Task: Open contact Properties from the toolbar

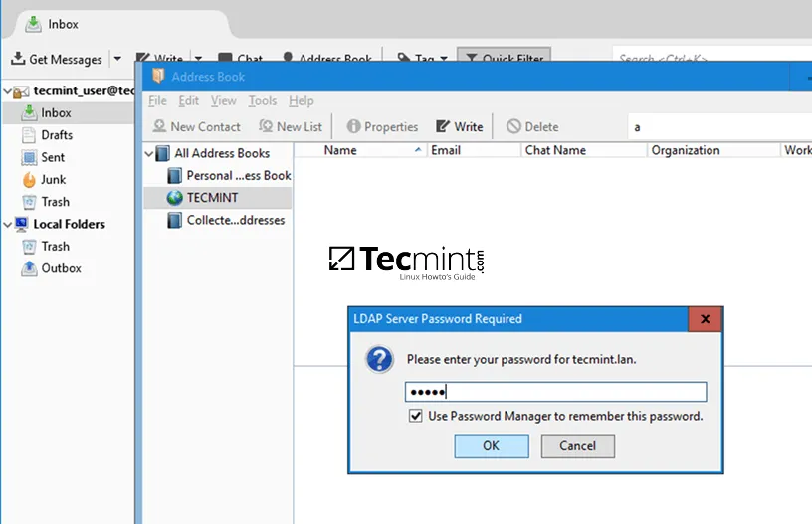Action: coord(383,126)
